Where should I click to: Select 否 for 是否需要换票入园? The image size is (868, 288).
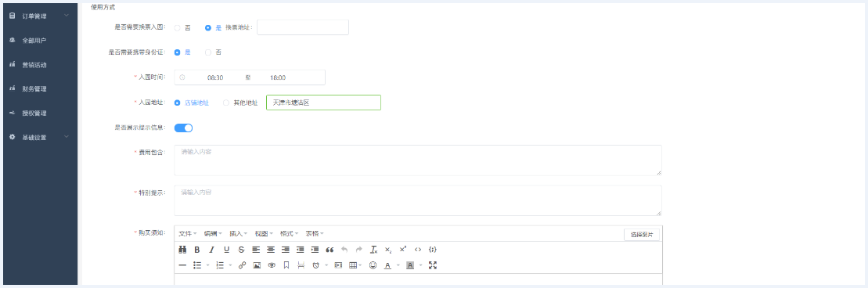(177, 27)
